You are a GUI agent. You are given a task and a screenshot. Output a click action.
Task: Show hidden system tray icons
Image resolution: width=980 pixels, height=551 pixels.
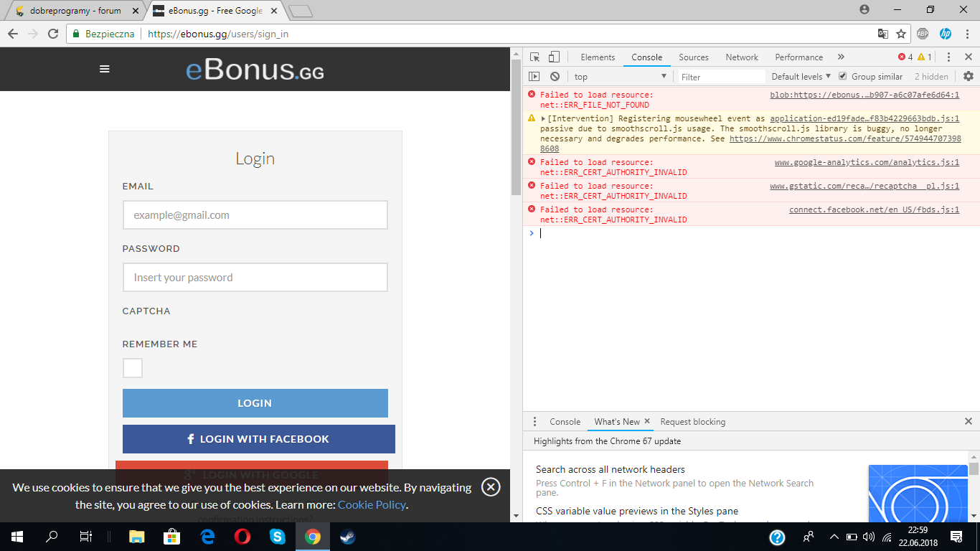coord(834,537)
